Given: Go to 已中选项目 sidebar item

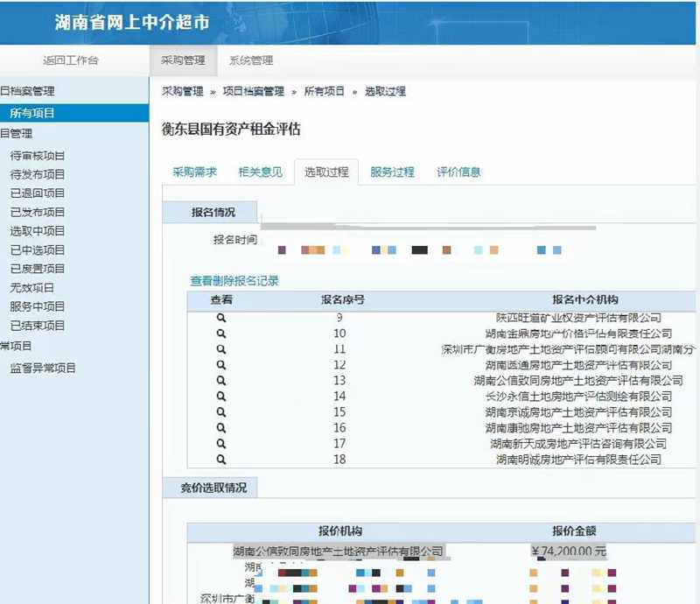Looking at the screenshot, I should (38, 250).
